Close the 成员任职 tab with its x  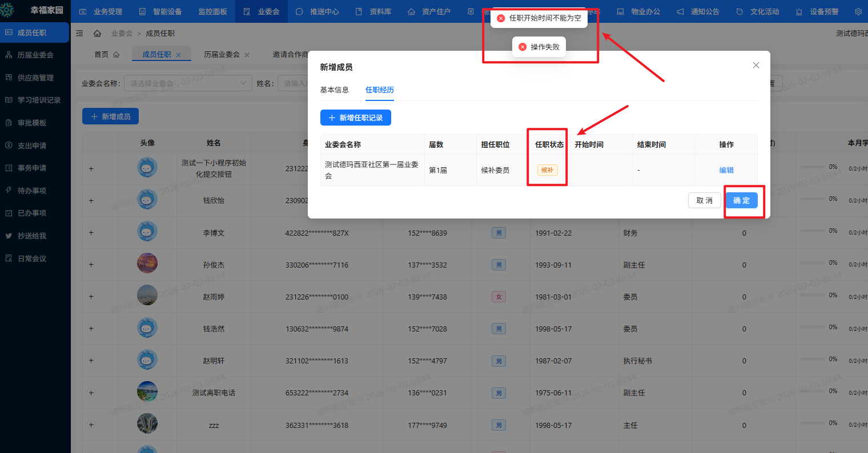179,55
